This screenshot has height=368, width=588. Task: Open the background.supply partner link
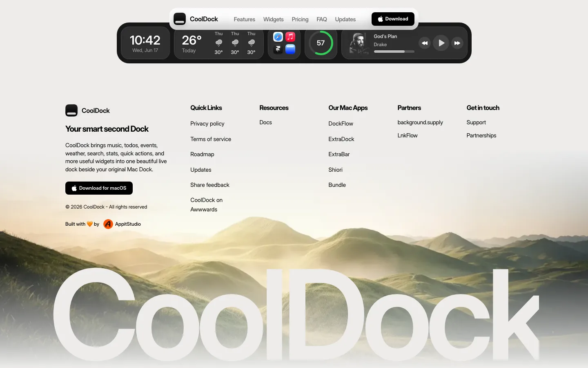click(420, 122)
